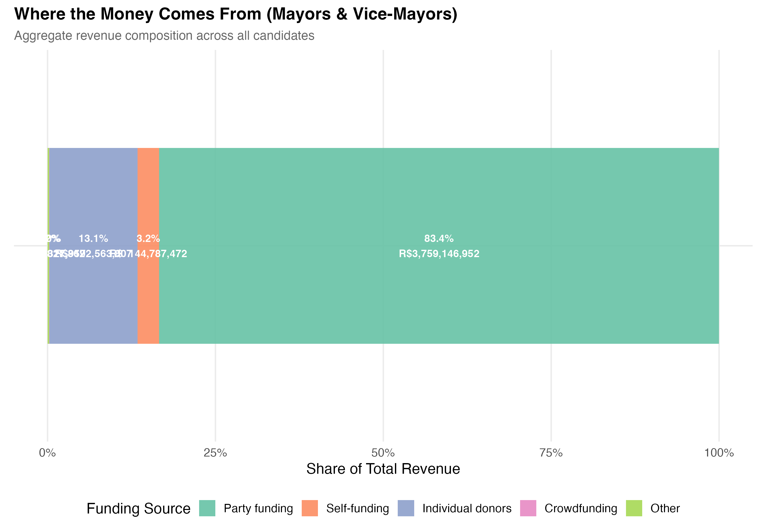Click the Funding Source legend title
The height and width of the screenshot is (532, 760).
coord(138,508)
